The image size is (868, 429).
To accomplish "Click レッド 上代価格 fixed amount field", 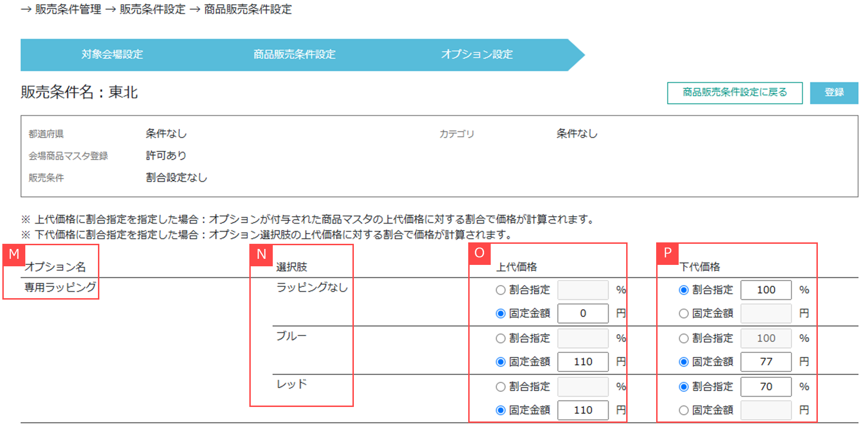I will pyautogui.click(x=583, y=410).
